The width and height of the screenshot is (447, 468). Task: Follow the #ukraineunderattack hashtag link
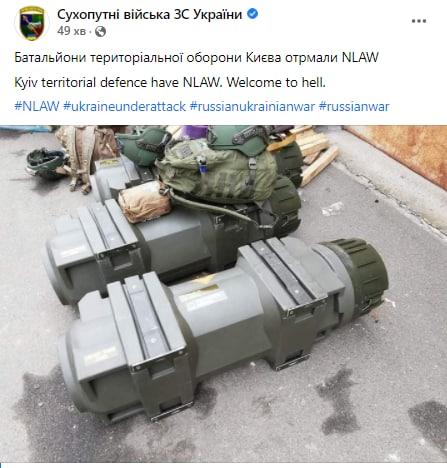pos(124,107)
